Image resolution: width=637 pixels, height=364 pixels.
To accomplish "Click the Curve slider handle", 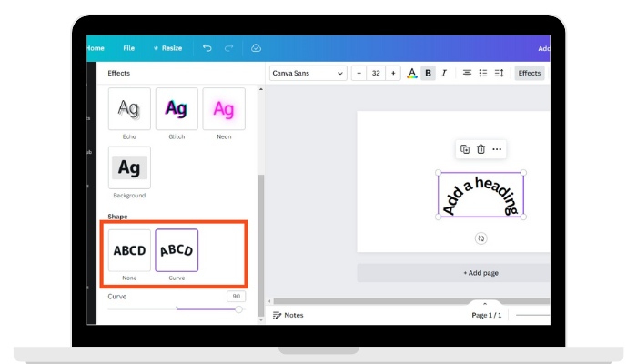I will click(x=238, y=309).
